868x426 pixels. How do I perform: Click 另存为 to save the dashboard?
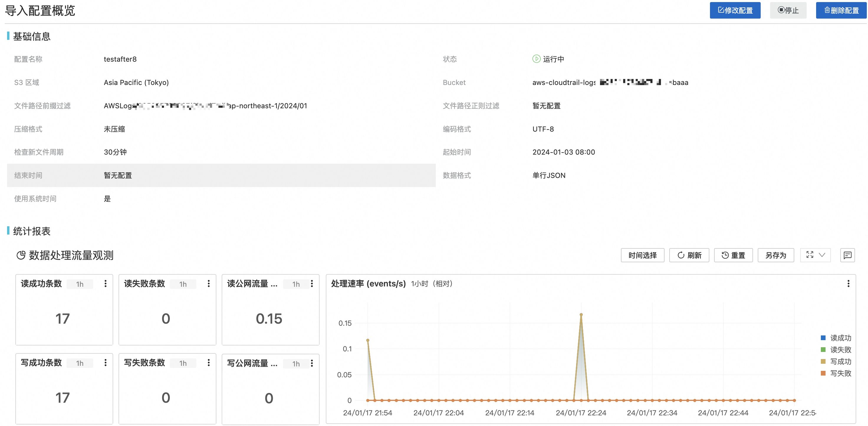click(776, 255)
